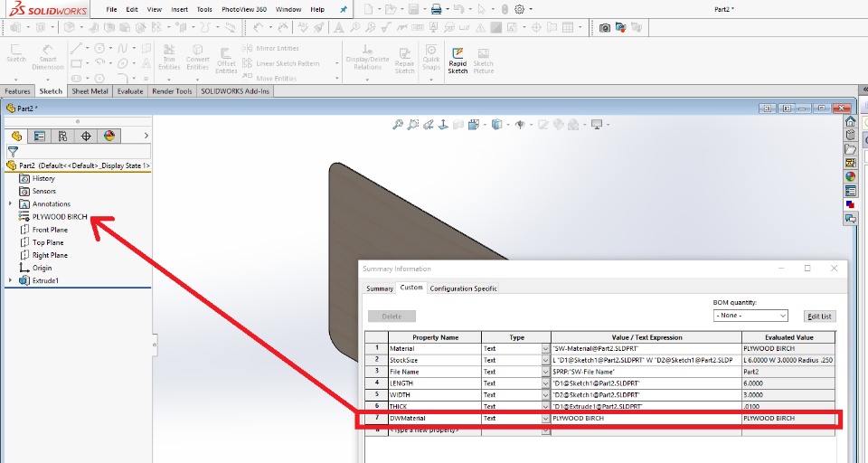
Task: Open the Type dropdown for Material row
Action: pos(546,349)
